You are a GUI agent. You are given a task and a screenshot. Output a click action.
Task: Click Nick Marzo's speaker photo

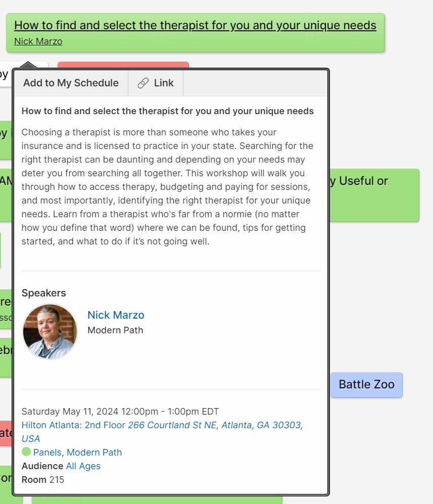pos(50,331)
